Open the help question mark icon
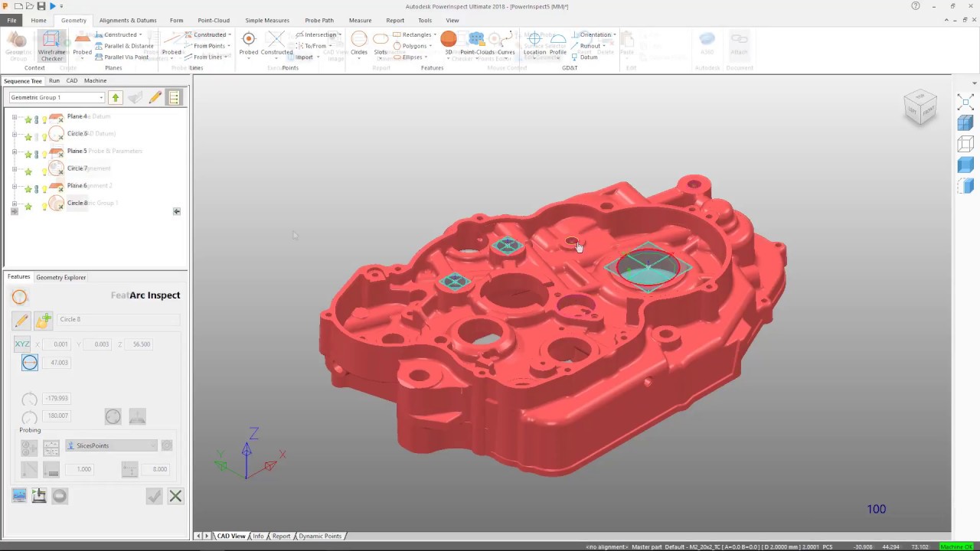Viewport: 980px width, 551px height. pos(916,6)
